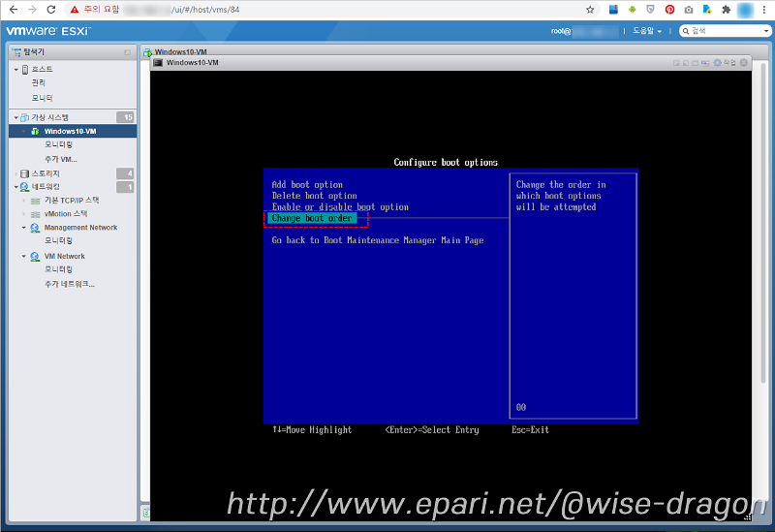
Task: Open the green Android extension icon
Action: coord(633,10)
